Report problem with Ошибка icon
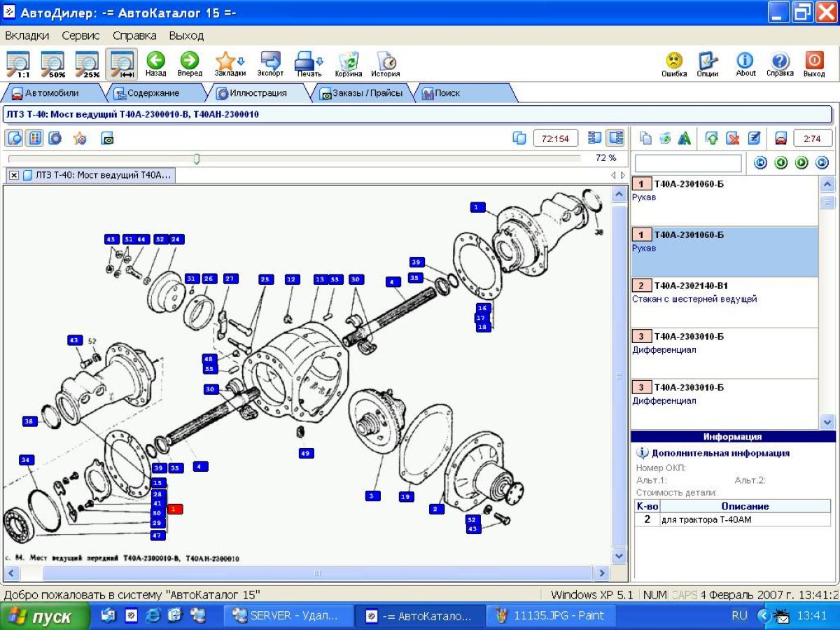Screen dimensions: 840x630 674,64
